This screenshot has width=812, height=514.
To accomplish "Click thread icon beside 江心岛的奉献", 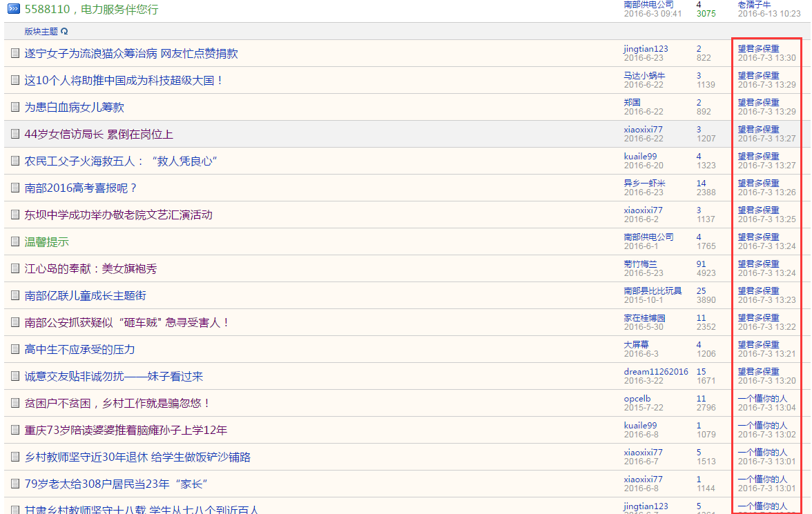I will 15,268.
